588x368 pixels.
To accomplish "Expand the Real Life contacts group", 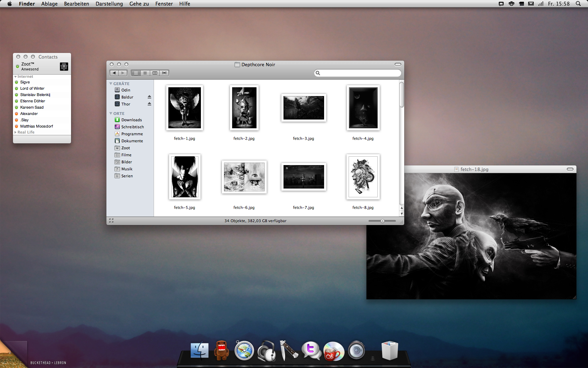I will [15, 132].
